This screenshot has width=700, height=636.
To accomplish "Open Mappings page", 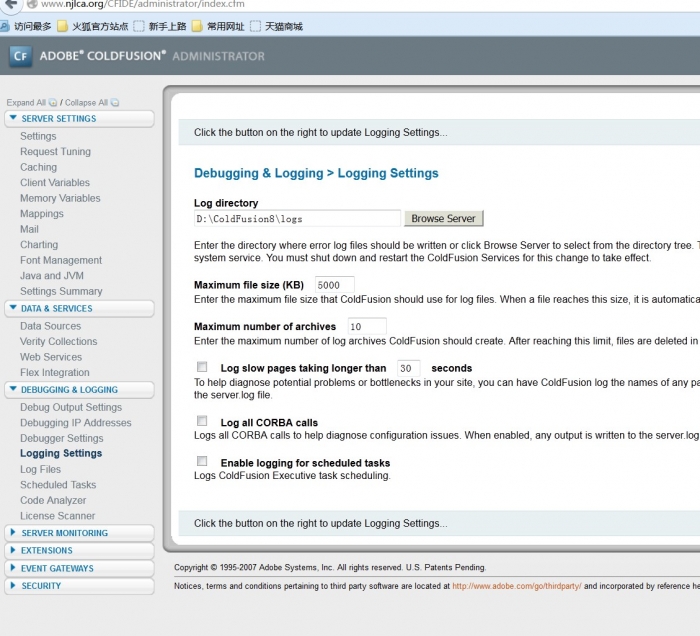I will click(x=42, y=214).
